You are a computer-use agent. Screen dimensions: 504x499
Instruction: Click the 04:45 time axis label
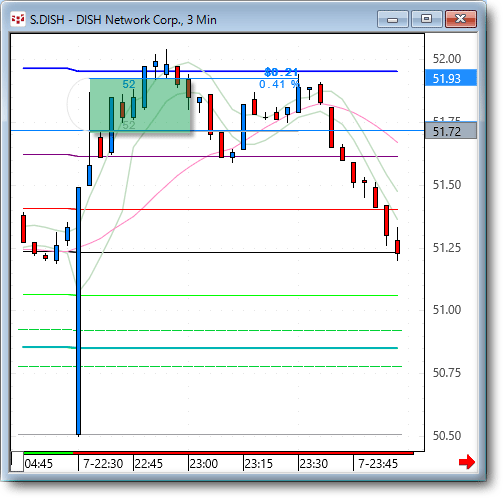tap(39, 463)
